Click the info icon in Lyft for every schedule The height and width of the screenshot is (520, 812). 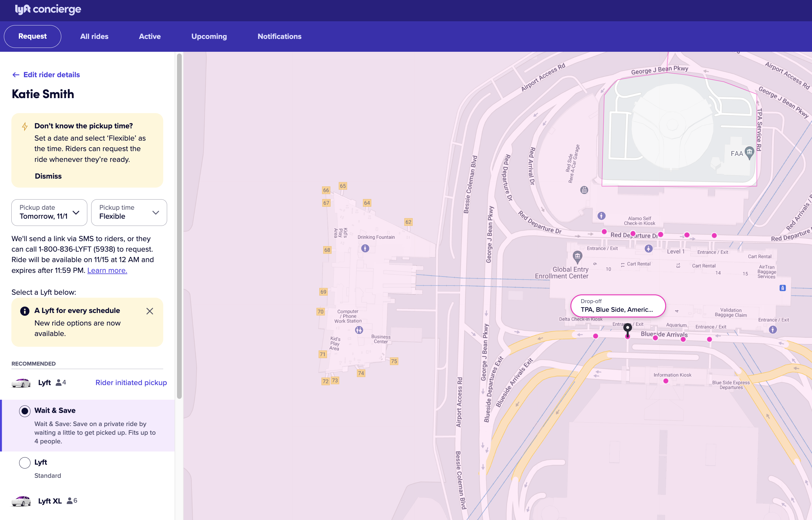tap(25, 311)
